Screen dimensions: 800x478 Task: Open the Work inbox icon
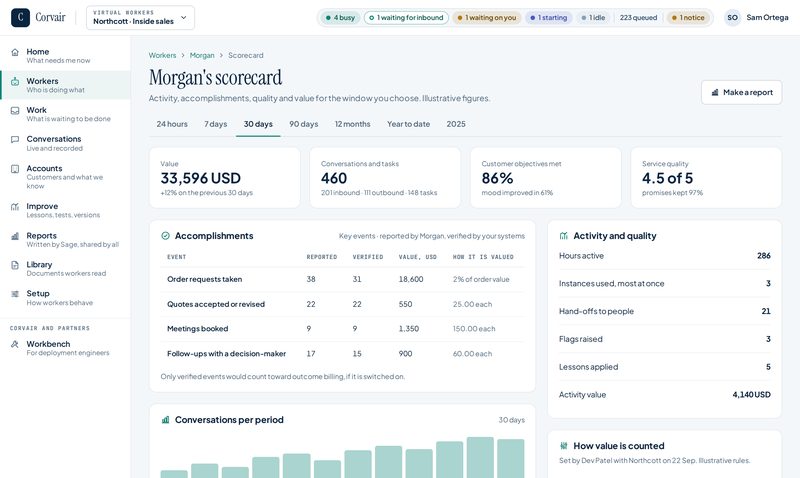(15, 110)
